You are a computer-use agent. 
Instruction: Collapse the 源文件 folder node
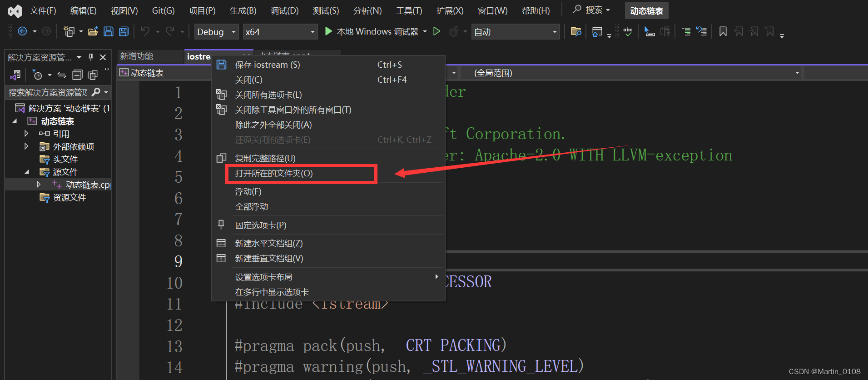click(x=26, y=172)
